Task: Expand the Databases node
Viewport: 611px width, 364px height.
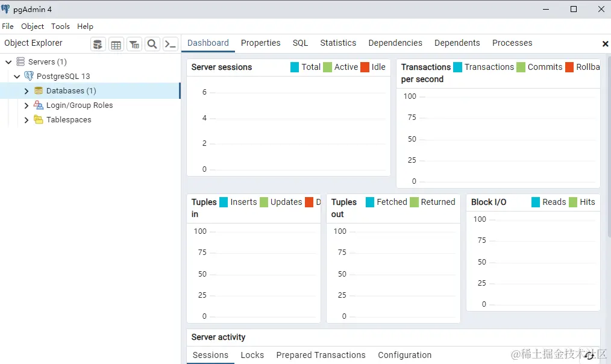Action: 26,91
